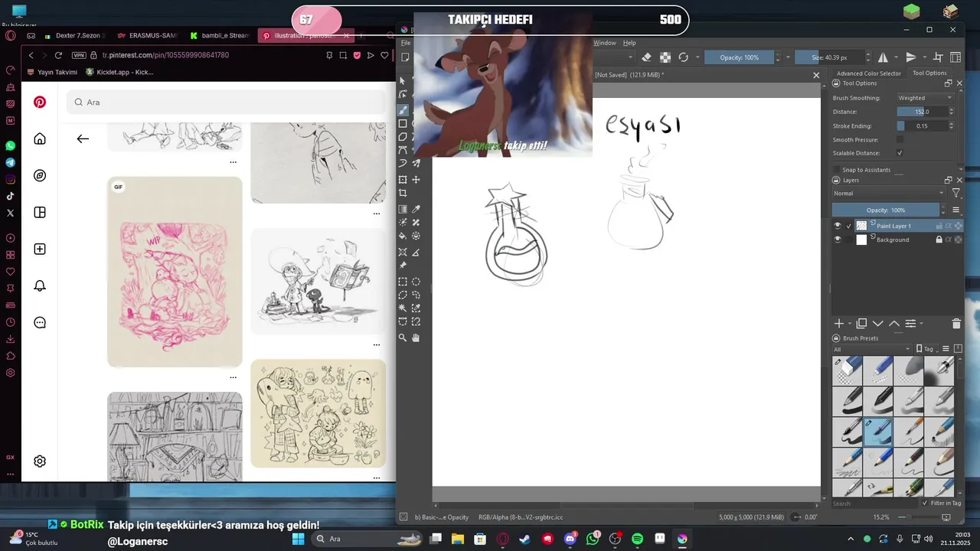
Task: Pick the Color Sampler eyedropper tool
Action: [x=416, y=209]
